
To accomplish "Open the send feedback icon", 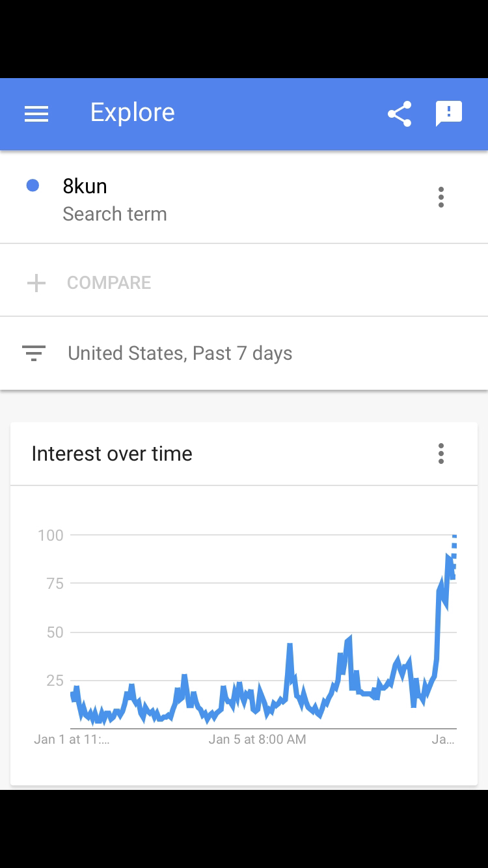I will tap(448, 113).
